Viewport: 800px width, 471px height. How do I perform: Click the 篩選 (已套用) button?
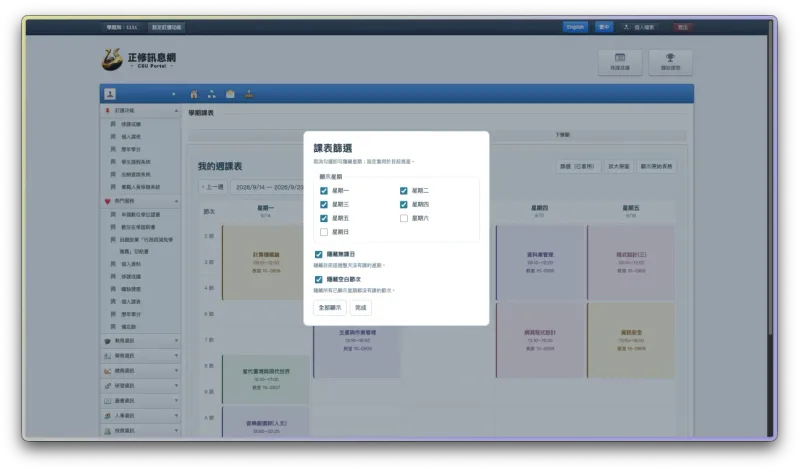point(577,166)
